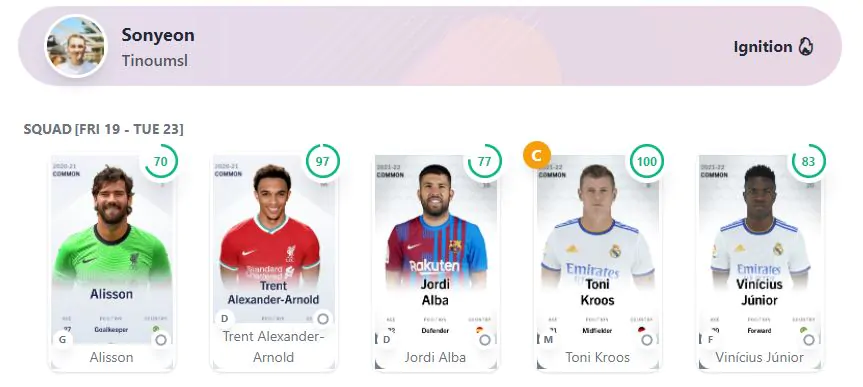Click the Ignition flame icon
Image resolution: width=863 pixels, height=387 pixels.
point(805,47)
